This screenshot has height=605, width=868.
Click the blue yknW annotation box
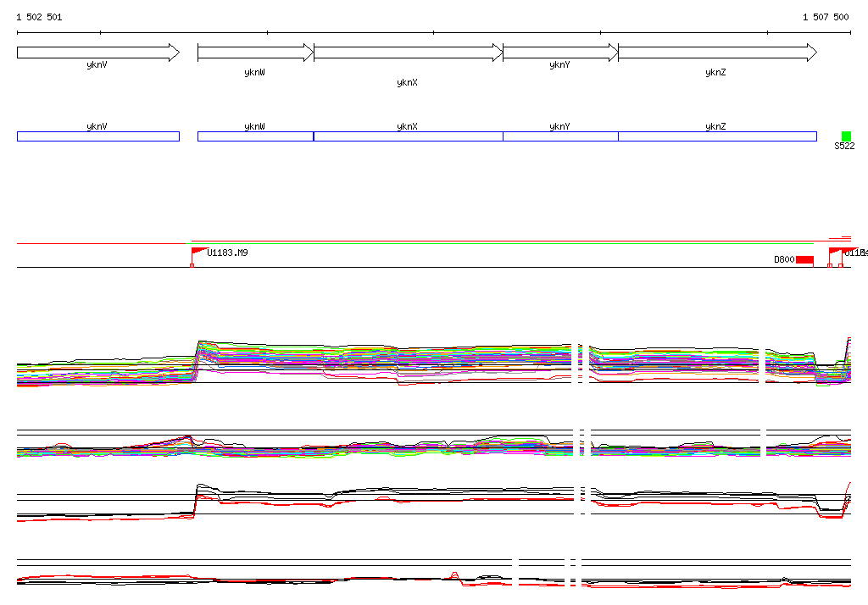point(256,136)
